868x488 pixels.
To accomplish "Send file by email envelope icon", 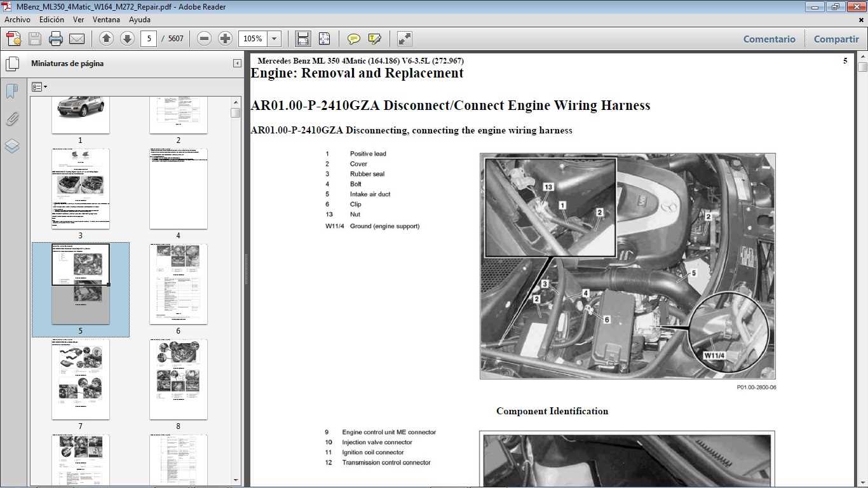I will click(77, 39).
